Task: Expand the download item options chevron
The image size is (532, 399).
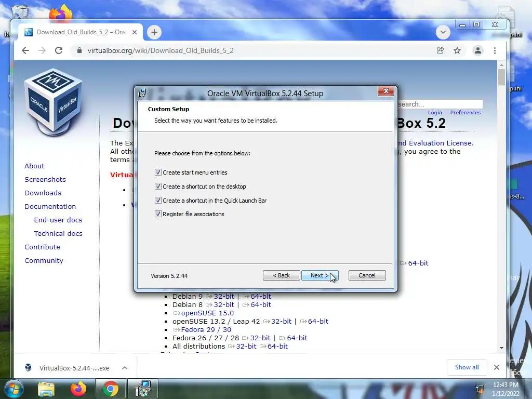Action: 125,368
